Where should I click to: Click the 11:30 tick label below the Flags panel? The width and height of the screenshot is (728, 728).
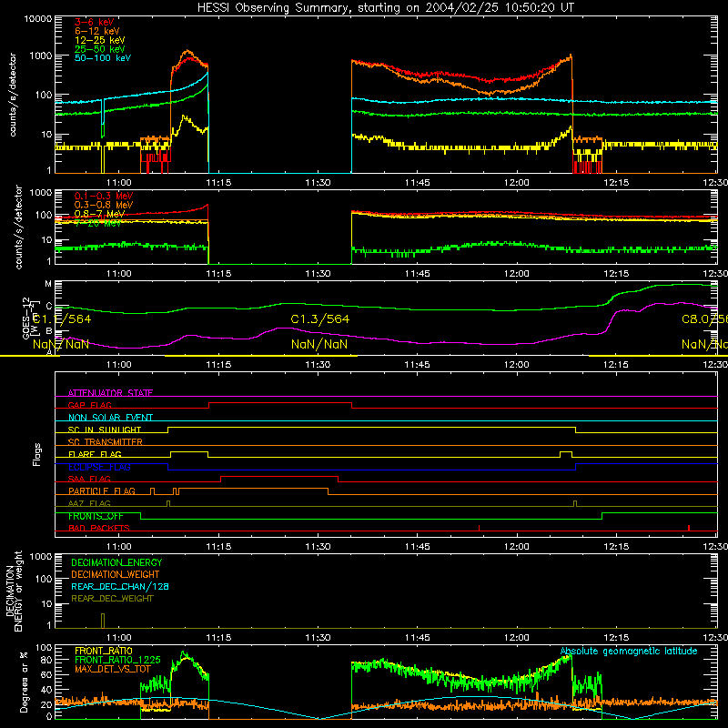tap(318, 547)
